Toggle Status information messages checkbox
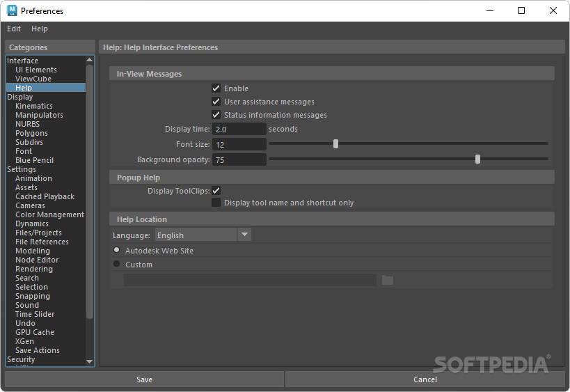 coord(216,115)
